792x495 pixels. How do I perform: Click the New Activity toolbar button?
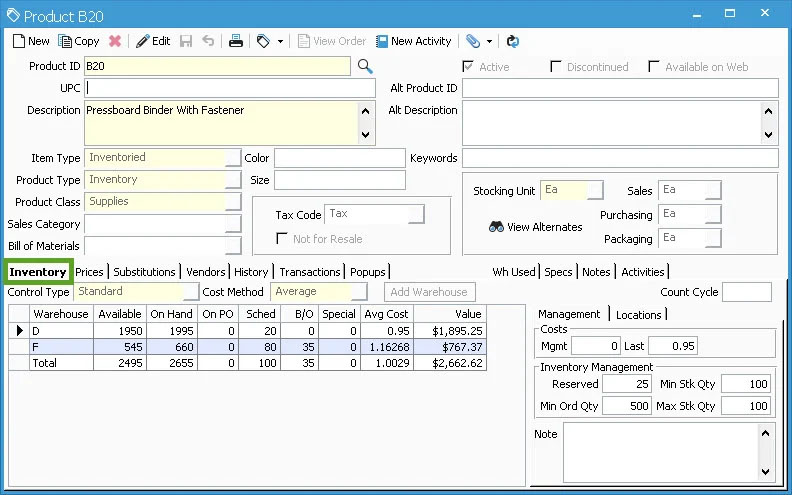click(x=414, y=41)
